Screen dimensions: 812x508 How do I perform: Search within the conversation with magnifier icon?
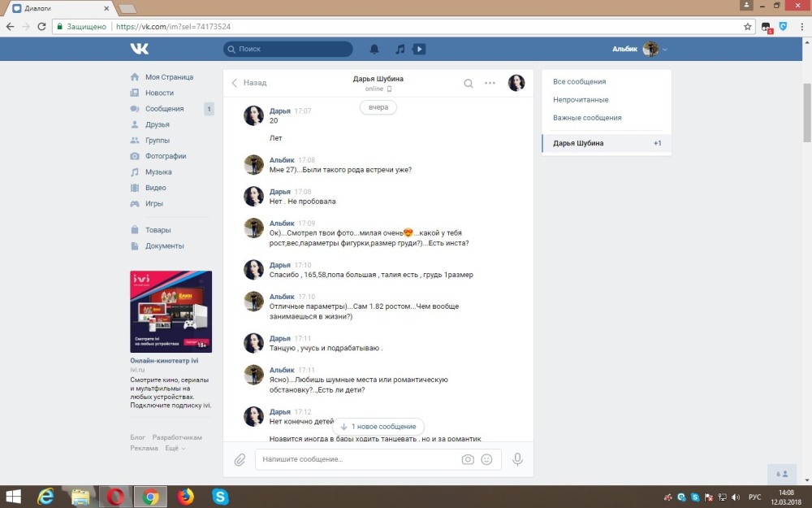[x=469, y=83]
